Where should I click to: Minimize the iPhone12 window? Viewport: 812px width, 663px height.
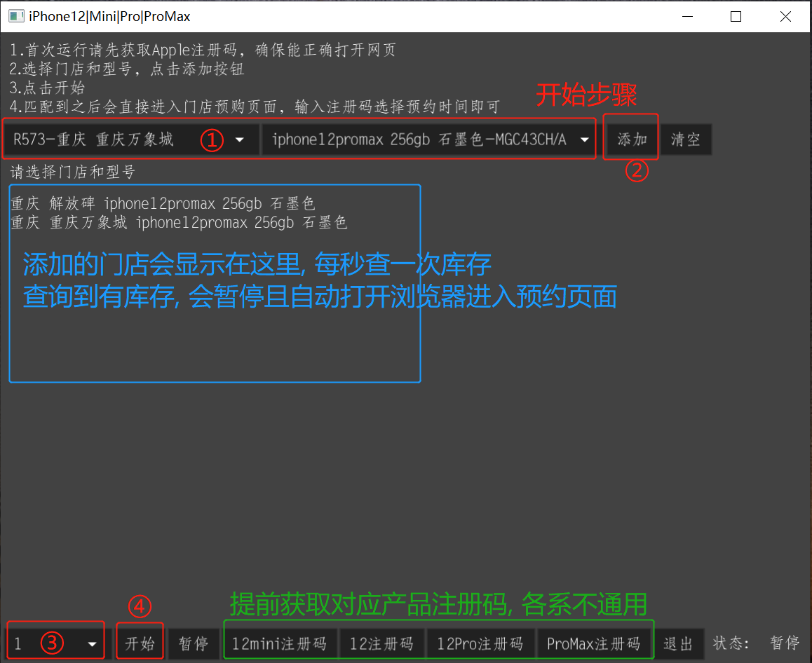pos(687,17)
